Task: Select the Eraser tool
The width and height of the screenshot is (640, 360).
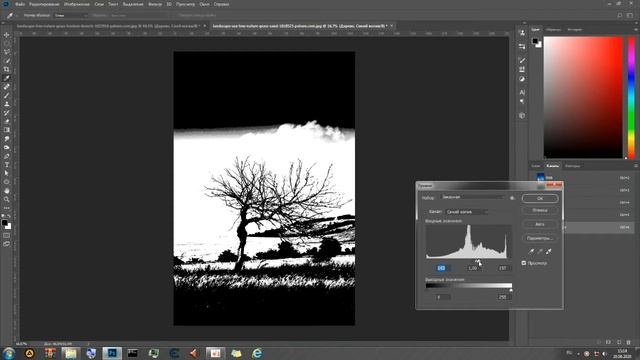Action: (x=7, y=121)
